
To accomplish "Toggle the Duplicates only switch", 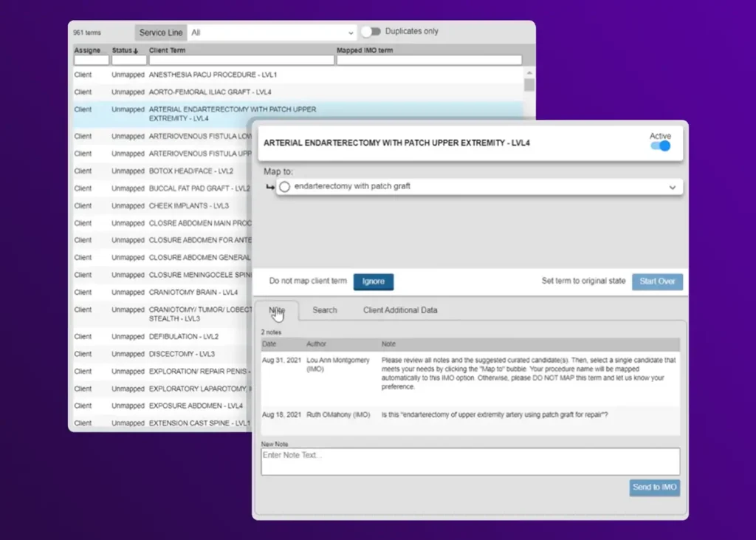I will tap(371, 32).
